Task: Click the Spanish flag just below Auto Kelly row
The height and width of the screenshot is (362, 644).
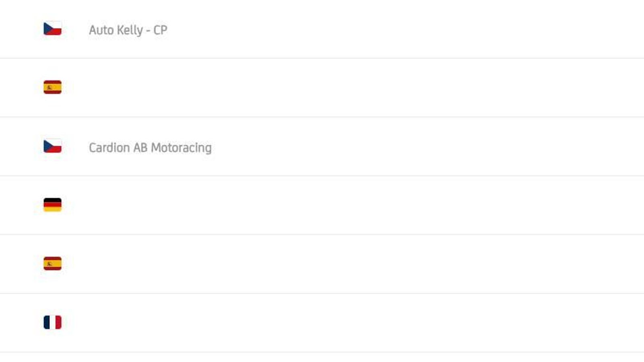Action: point(52,87)
